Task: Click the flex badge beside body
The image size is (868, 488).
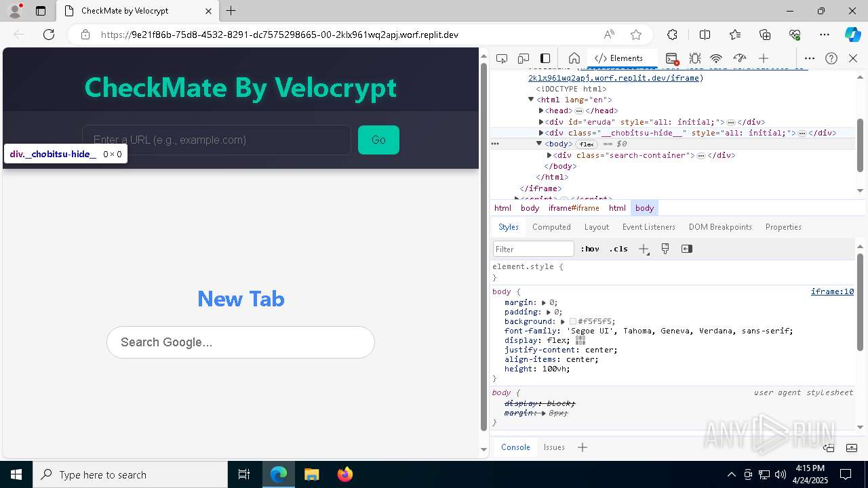Action: point(586,144)
